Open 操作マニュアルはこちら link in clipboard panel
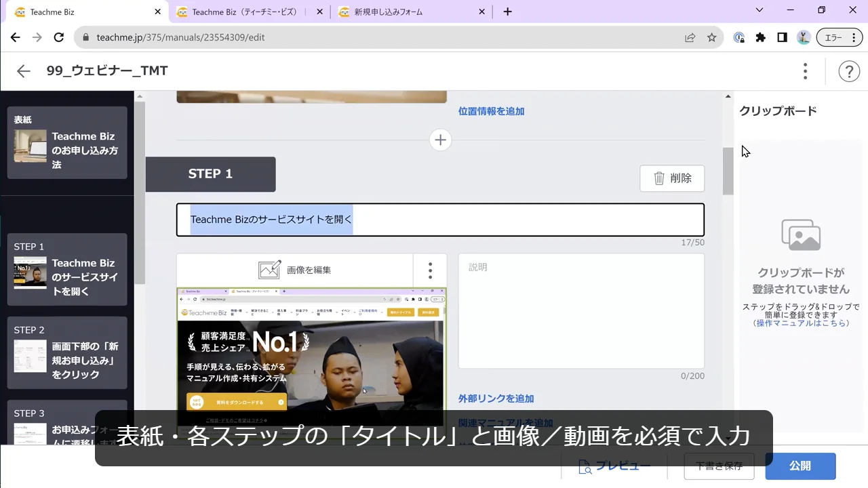The image size is (868, 488). [802, 323]
